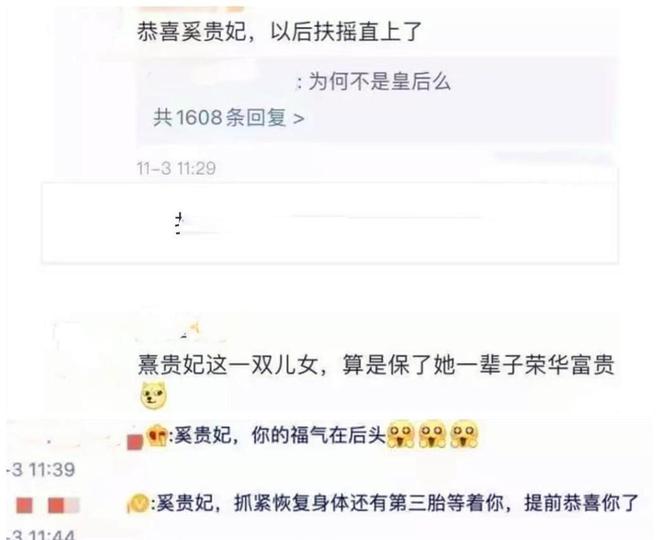Click the blank white redacted comment box
The image size is (660, 540).
tap(330, 222)
